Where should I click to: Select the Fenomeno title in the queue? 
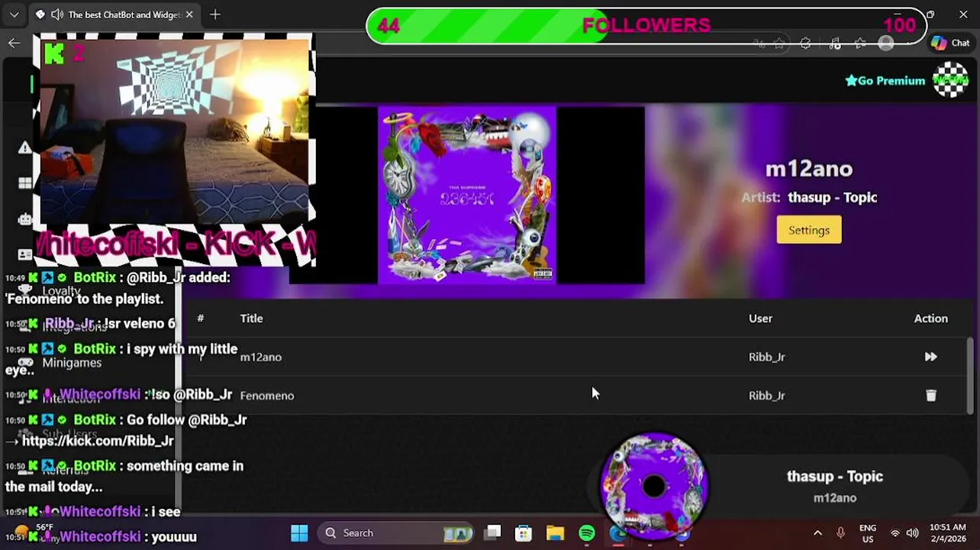[267, 396]
